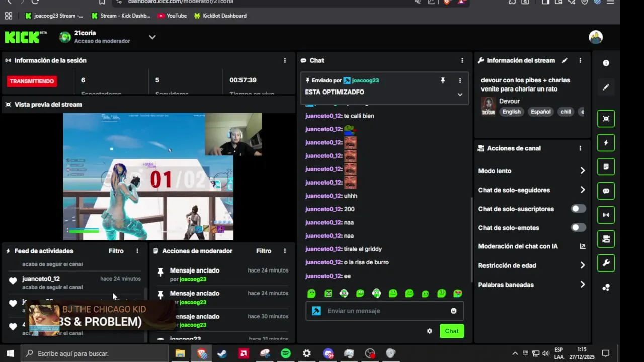Open Acciones de moderador three-dot menu
Screen dimensions: 644x362
coord(285,251)
